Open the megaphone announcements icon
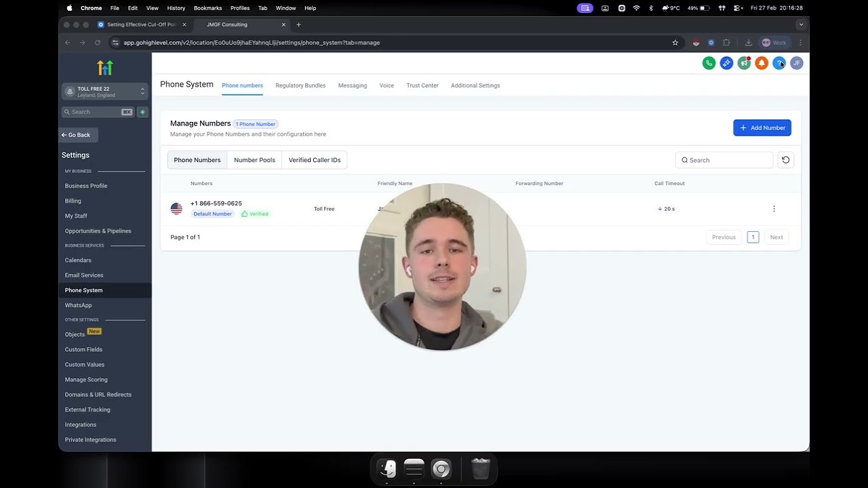868x488 pixels. click(x=744, y=63)
